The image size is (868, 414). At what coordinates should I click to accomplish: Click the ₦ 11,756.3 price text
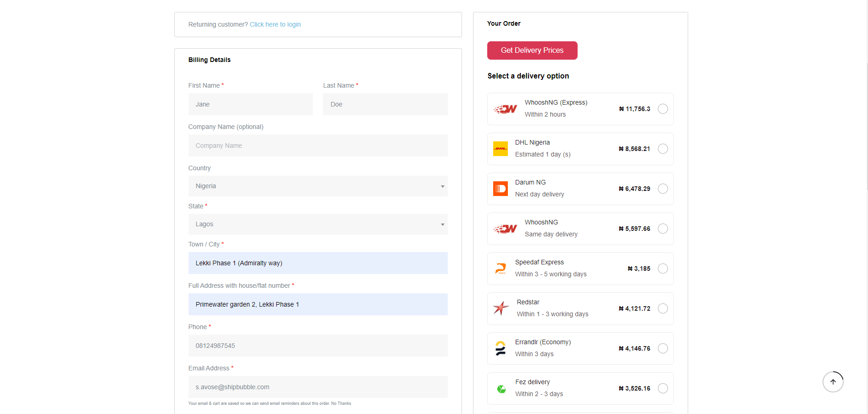634,109
